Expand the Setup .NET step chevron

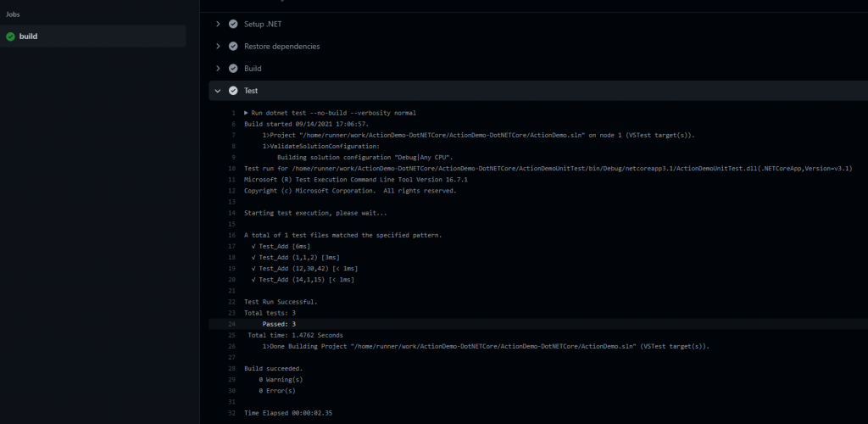tap(218, 24)
